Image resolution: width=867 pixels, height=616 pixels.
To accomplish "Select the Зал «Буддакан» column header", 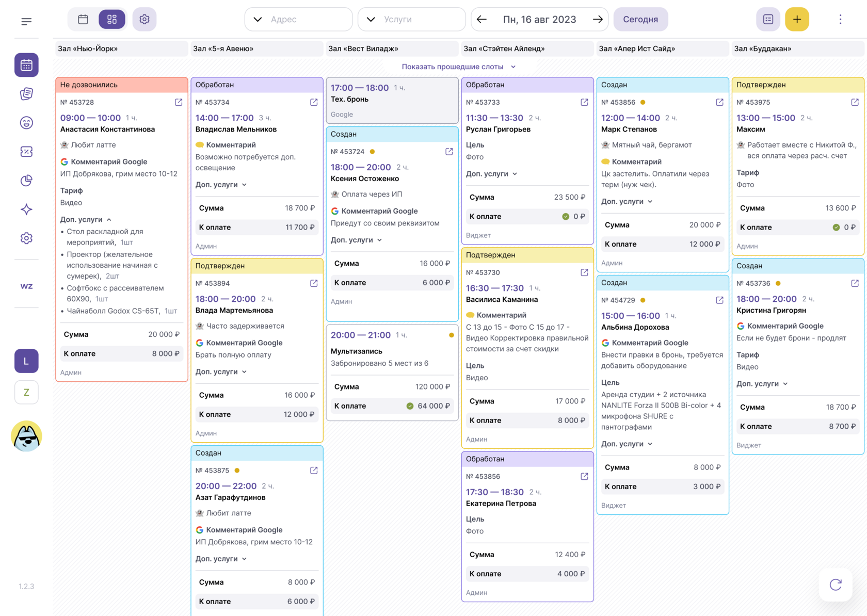I will point(798,48).
